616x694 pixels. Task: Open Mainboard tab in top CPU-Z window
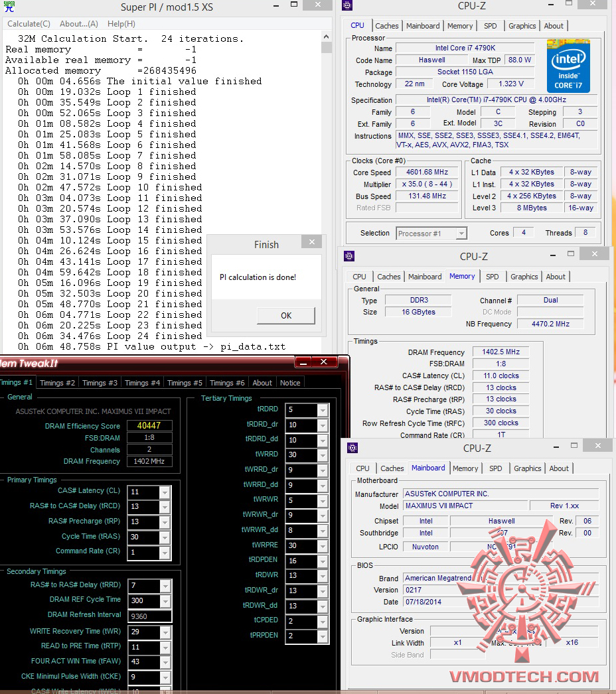point(423,26)
